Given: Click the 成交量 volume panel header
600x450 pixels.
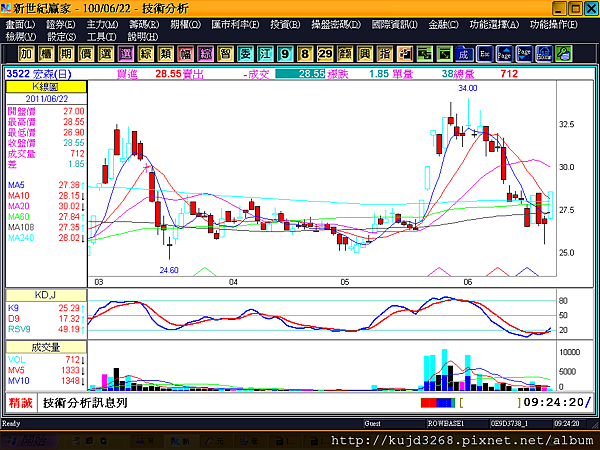Looking at the screenshot, I should coord(46,347).
